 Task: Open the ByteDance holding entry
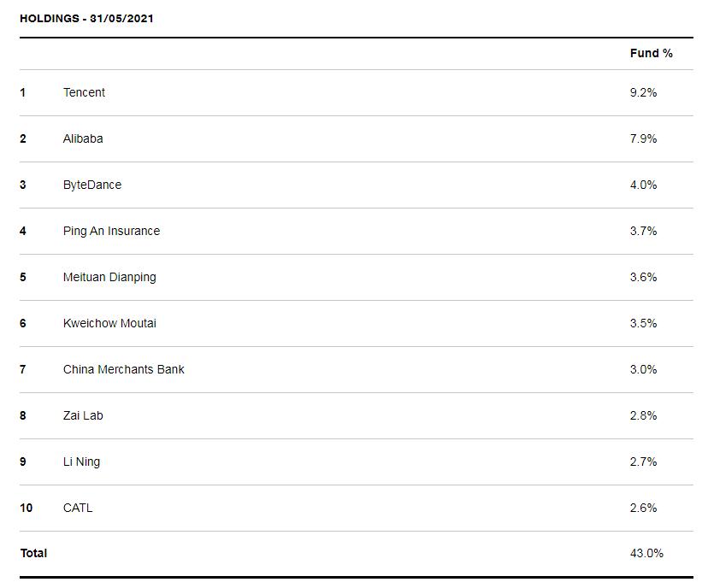coord(92,185)
